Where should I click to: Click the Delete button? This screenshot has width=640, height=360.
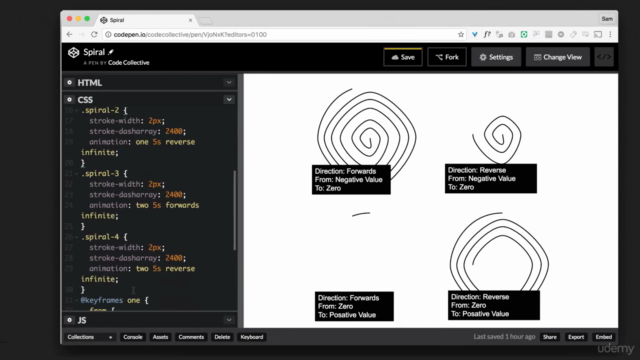coord(222,337)
